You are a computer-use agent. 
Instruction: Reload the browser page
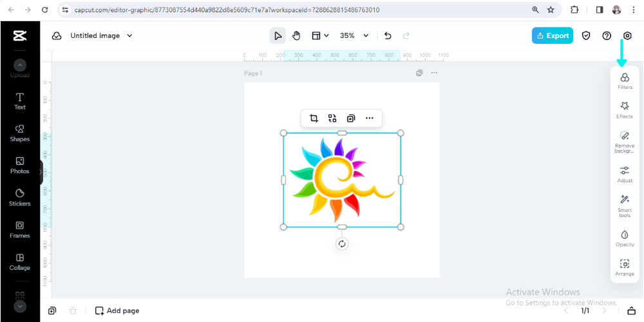[45, 10]
